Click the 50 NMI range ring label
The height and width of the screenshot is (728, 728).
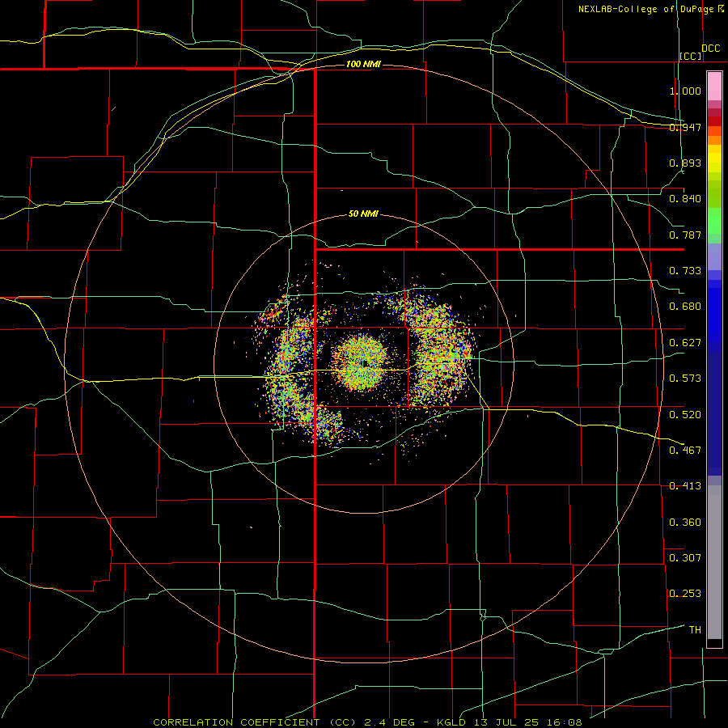[363, 214]
